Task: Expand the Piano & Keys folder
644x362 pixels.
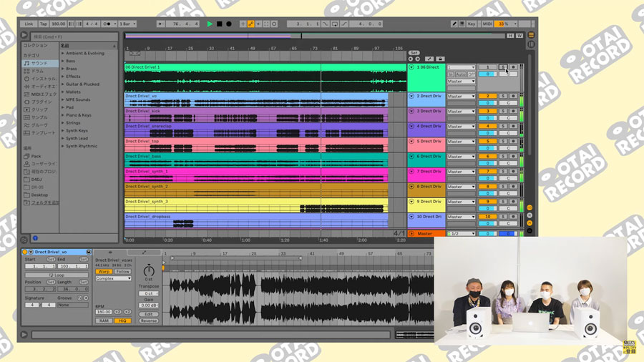Action: [63, 115]
